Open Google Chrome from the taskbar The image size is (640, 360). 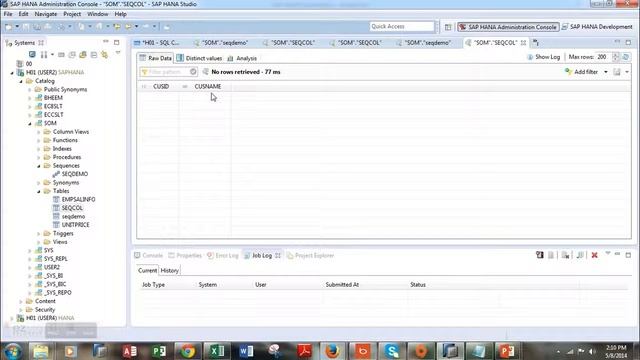pos(188,351)
